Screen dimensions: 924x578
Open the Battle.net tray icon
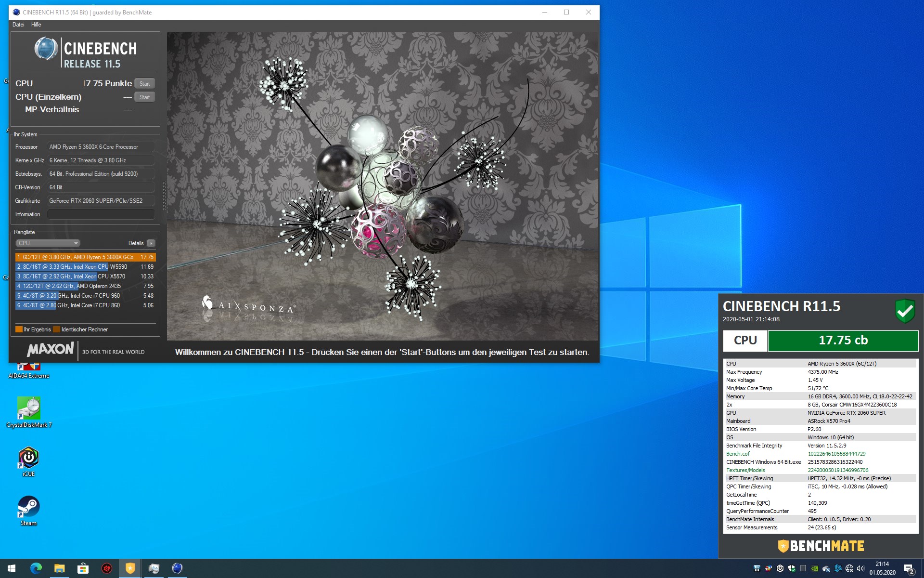838,568
